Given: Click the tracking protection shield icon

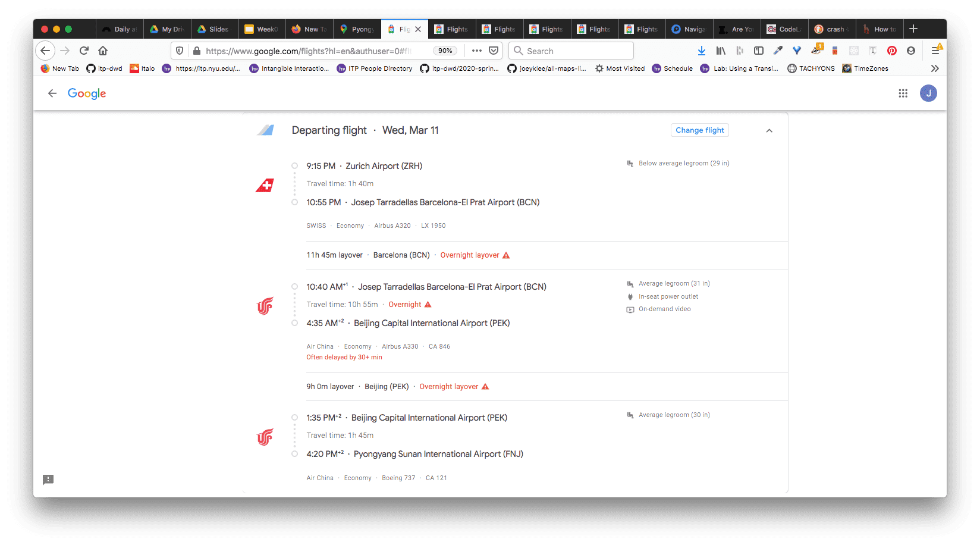Looking at the screenshot, I should click(180, 51).
